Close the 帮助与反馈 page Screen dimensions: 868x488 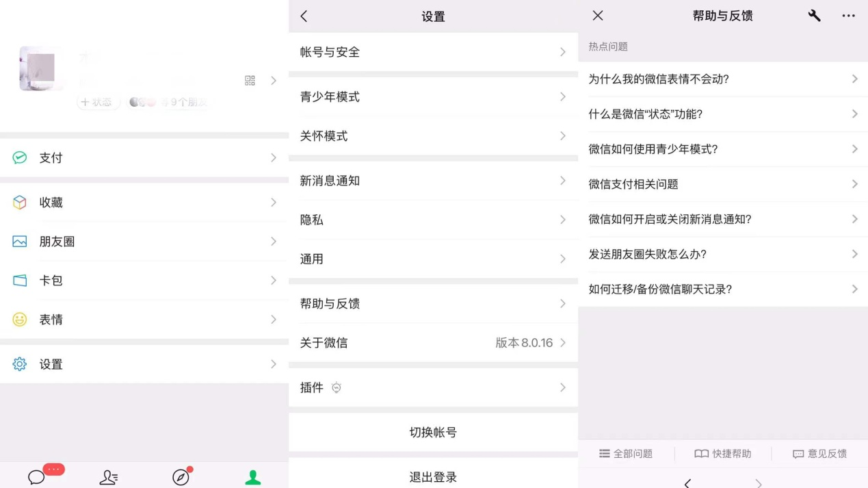(x=598, y=15)
